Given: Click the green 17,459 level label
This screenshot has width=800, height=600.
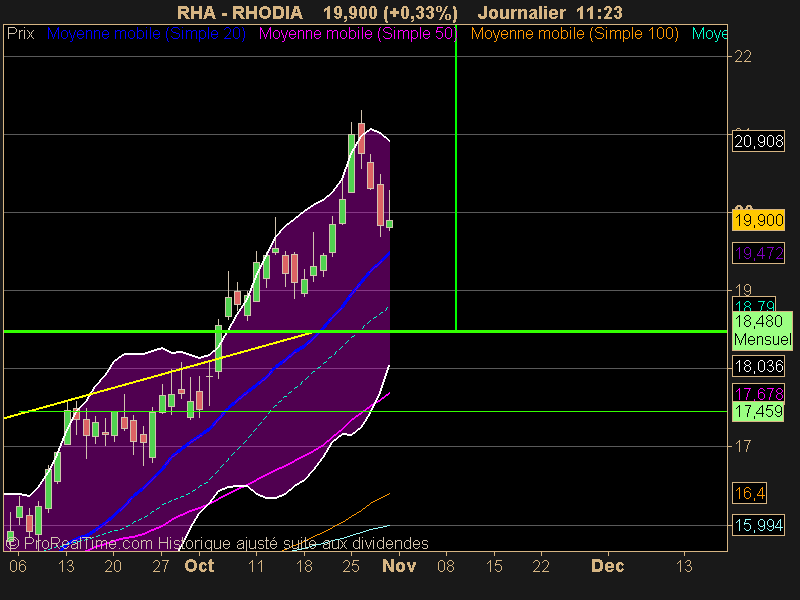Looking at the screenshot, I should [758, 411].
